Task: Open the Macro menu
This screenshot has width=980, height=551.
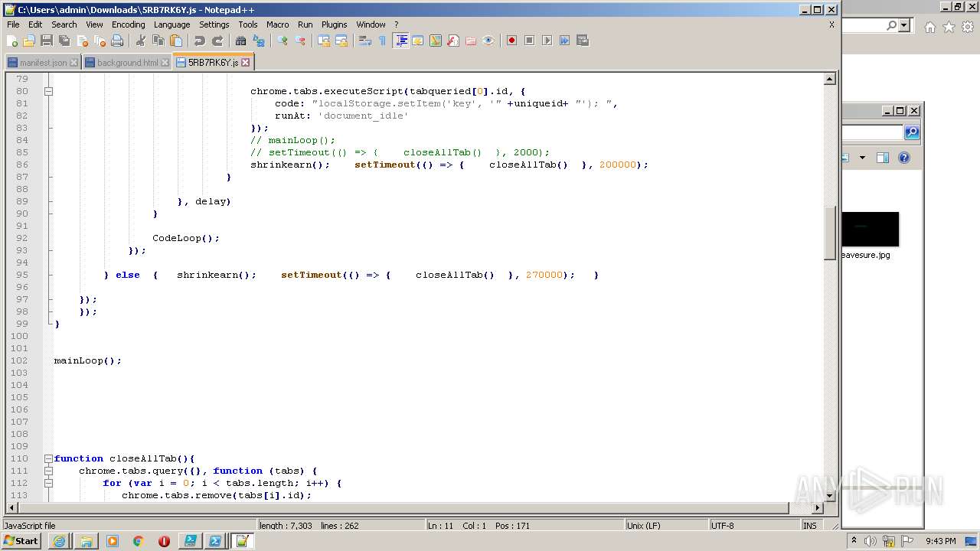Action: tap(277, 24)
